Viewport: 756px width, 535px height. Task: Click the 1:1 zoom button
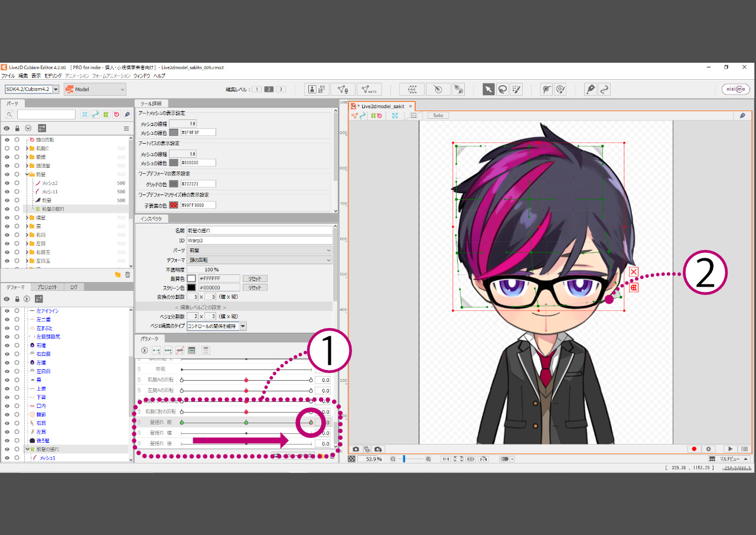(445, 459)
